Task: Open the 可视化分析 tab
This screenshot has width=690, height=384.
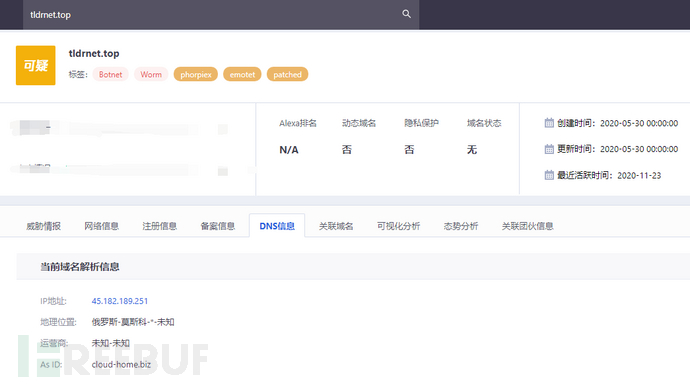Action: pyautogui.click(x=398, y=226)
